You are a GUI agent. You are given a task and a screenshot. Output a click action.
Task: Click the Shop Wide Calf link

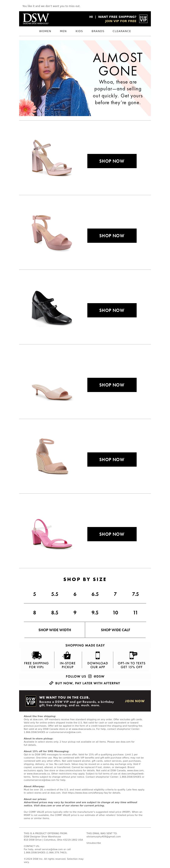point(115,629)
